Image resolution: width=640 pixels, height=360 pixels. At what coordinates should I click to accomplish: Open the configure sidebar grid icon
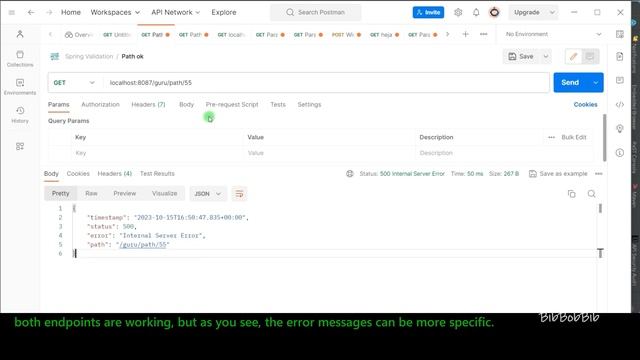tap(20, 147)
